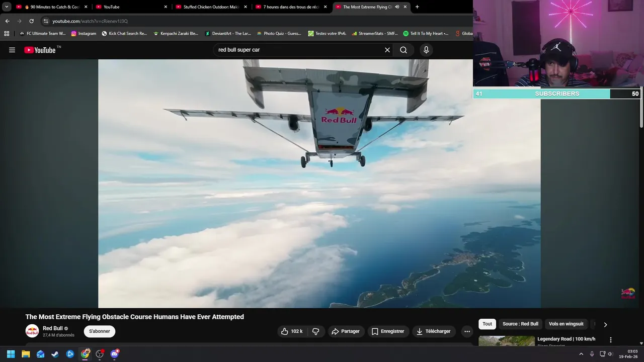Image resolution: width=644 pixels, height=362 pixels.
Task: Open the browser apps grid in bookmarks bar
Action: pyautogui.click(x=7, y=33)
